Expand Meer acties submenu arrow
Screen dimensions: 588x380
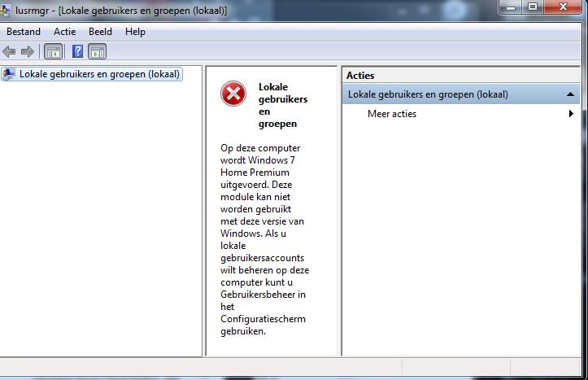click(x=571, y=113)
